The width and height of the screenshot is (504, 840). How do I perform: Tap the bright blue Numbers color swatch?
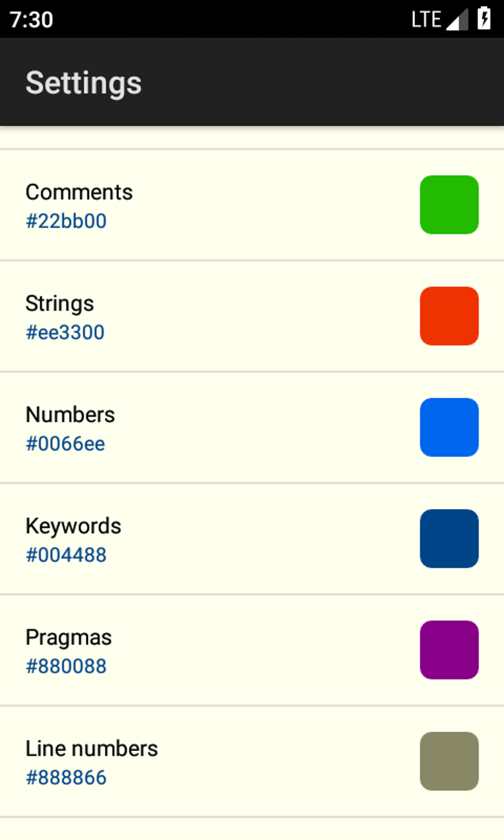coord(449,427)
